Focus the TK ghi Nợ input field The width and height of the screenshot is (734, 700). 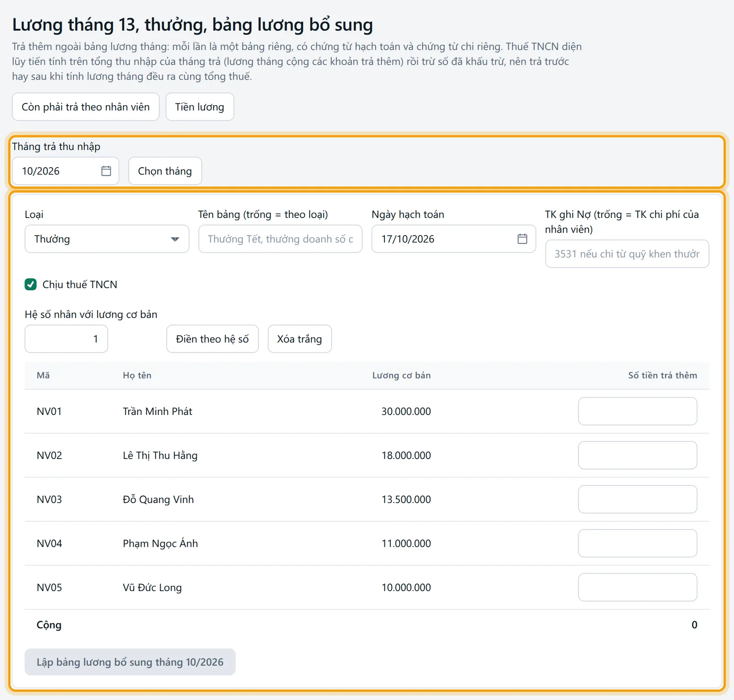[x=627, y=254]
